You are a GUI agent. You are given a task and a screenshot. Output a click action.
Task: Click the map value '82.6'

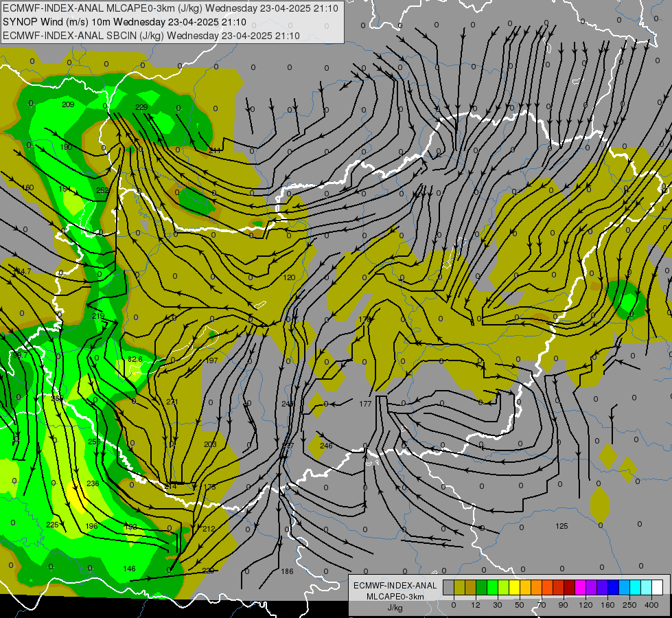click(x=135, y=359)
